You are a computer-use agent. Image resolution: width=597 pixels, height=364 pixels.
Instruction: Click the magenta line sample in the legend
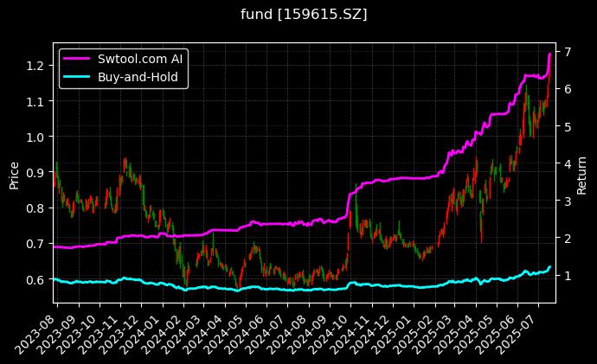click(x=78, y=60)
